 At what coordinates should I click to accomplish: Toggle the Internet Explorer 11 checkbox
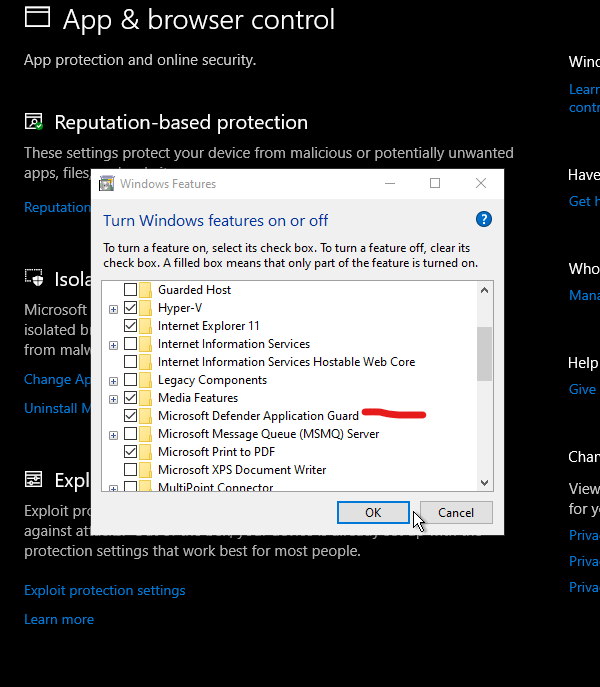(130, 326)
